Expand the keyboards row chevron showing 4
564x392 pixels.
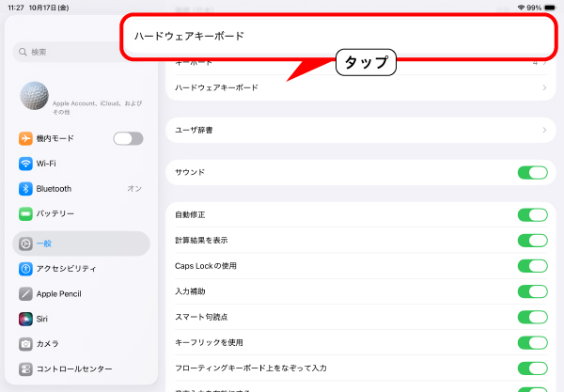tap(544, 63)
